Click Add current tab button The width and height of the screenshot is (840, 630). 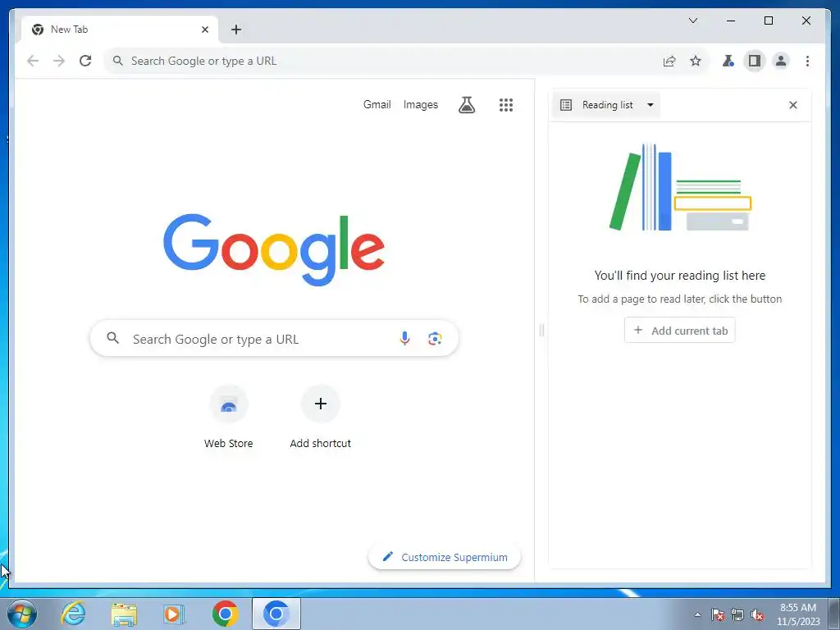click(679, 330)
